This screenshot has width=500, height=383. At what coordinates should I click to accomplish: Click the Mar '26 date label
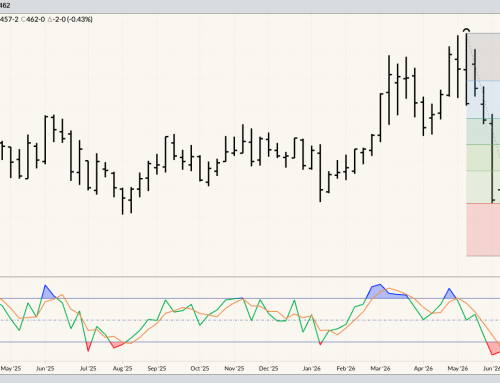coord(380,368)
